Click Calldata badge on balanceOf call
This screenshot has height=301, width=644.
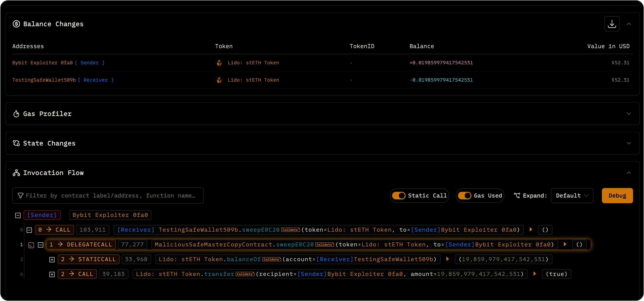[271, 259]
